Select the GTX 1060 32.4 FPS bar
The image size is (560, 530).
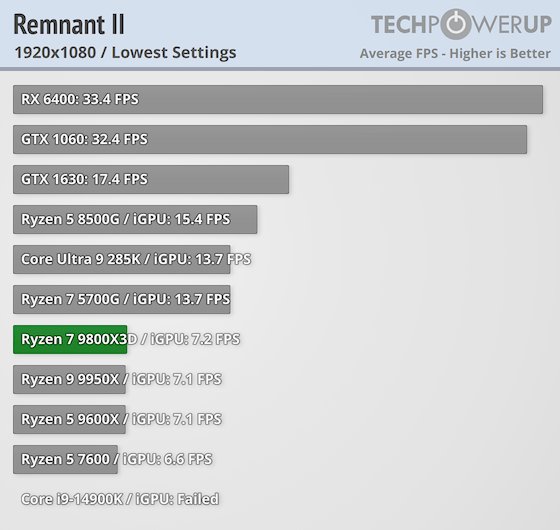(x=270, y=139)
